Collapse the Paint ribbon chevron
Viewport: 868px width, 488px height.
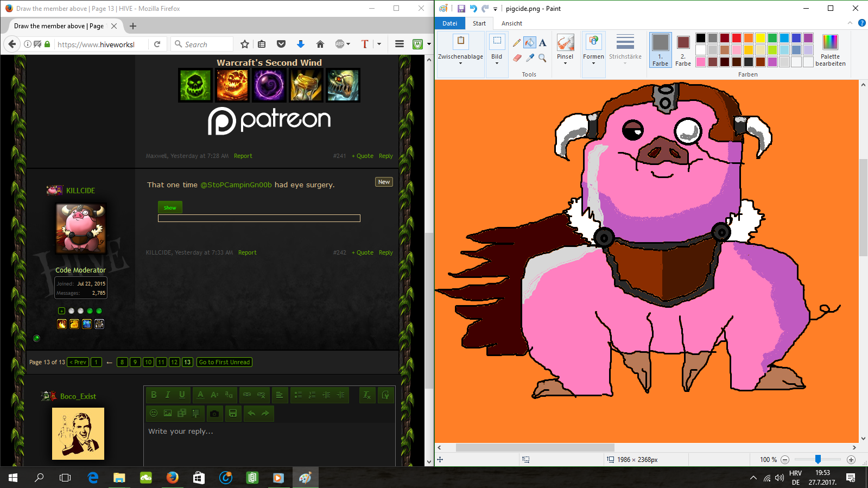(x=850, y=23)
